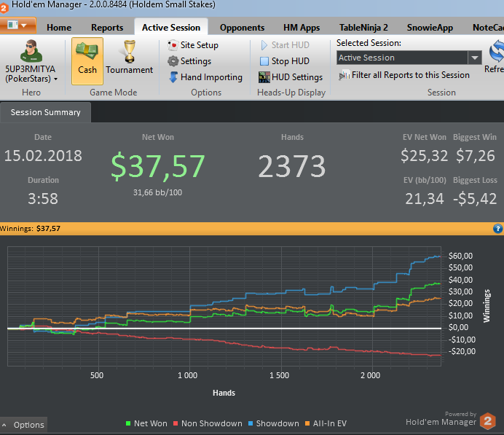Click Filter all Reports to this Session
504x435 pixels.
point(404,75)
